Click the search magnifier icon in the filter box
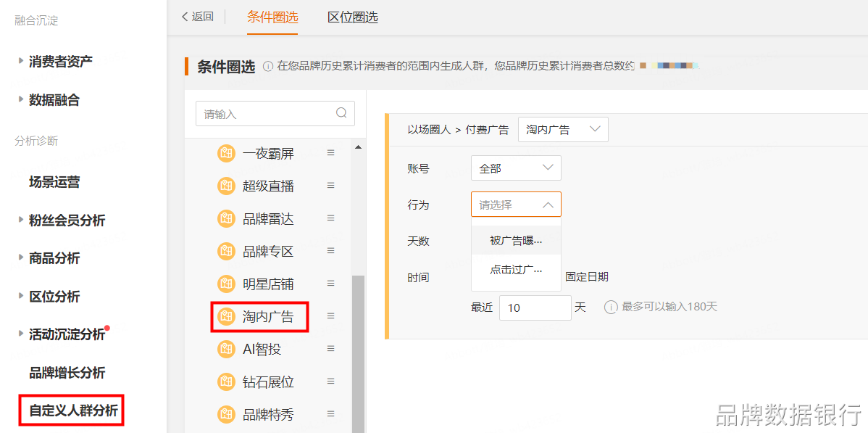 click(x=341, y=113)
